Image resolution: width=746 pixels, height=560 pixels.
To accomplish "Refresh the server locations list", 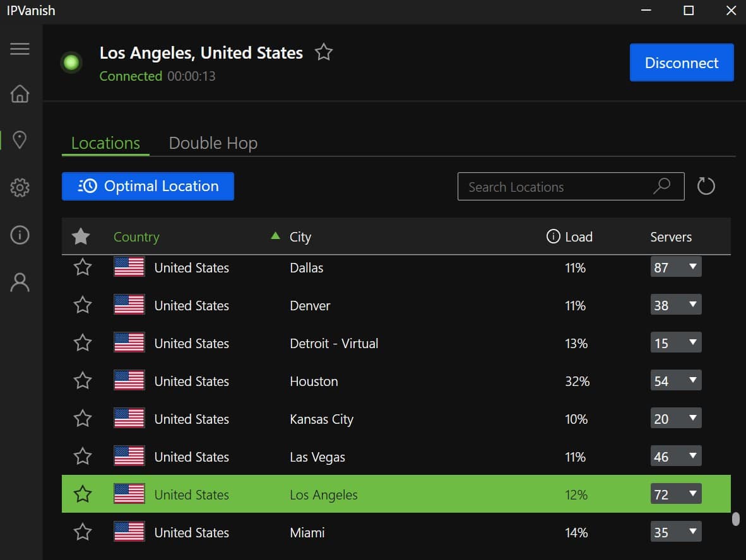I will pos(706,186).
